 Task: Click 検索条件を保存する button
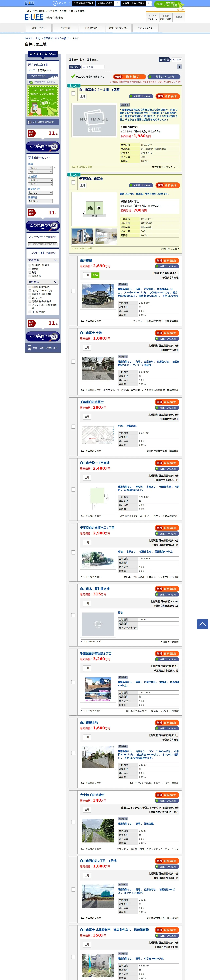point(43,82)
